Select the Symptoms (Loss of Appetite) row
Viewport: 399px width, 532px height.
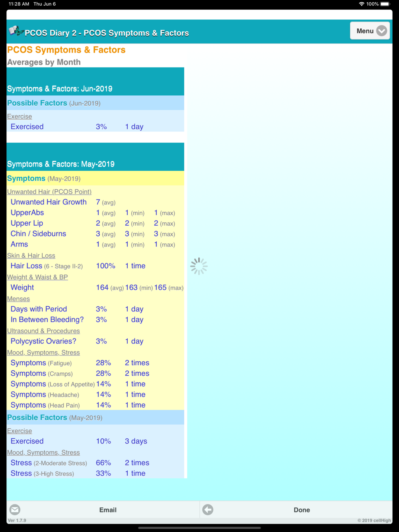pos(95,384)
